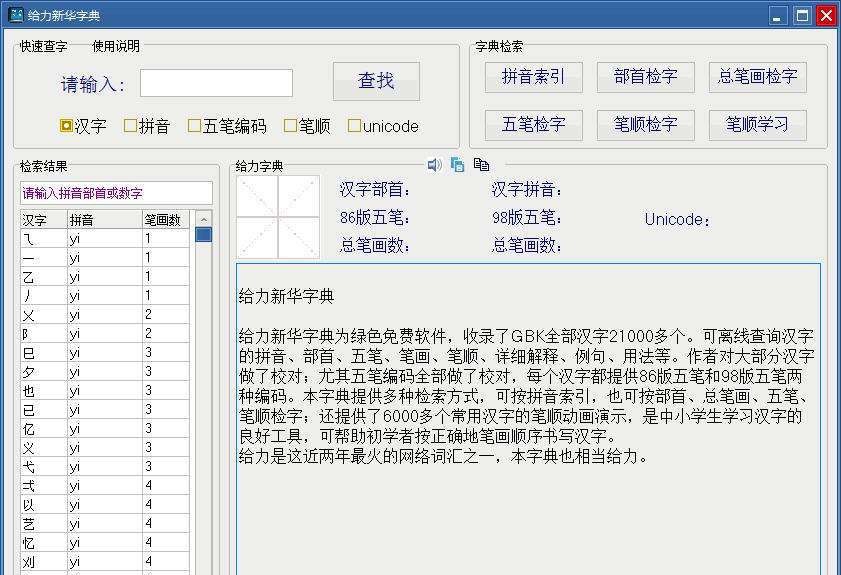Viewport: 841px width, 575px height.
Task: Select the 艺 row in results
Action: (105, 524)
